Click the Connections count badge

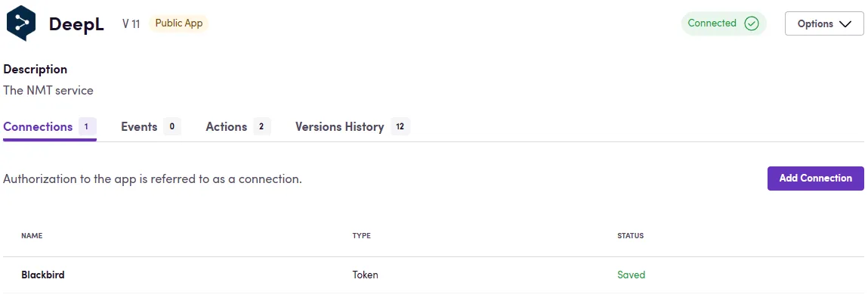point(87,127)
